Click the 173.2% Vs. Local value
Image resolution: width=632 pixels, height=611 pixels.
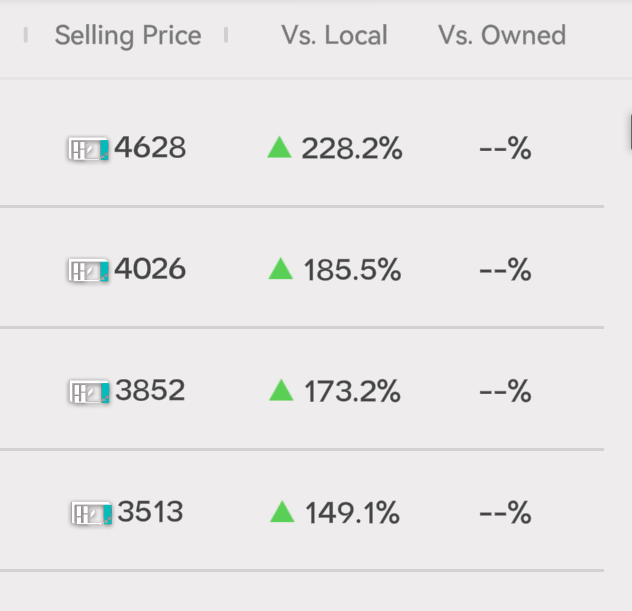[x=352, y=392]
